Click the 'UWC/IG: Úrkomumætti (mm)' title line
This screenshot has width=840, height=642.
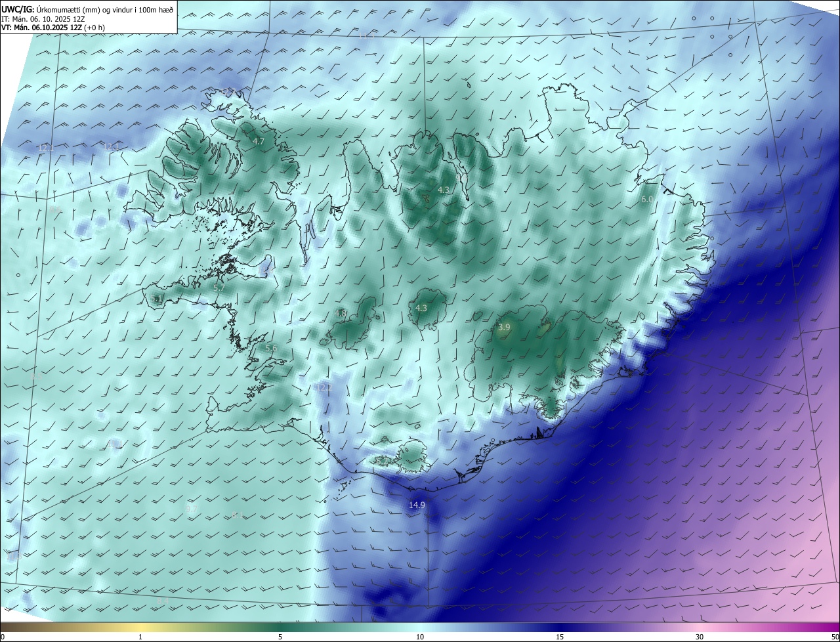coord(87,9)
